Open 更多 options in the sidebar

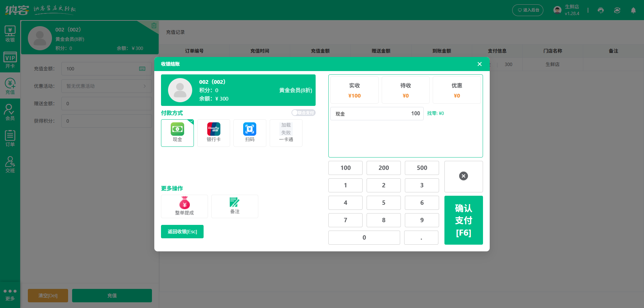10,294
